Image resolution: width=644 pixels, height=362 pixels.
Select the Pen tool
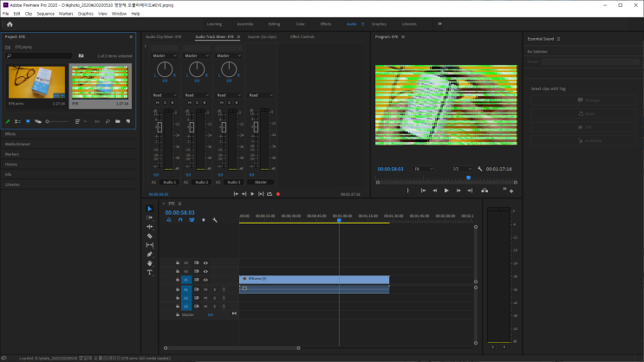pyautogui.click(x=149, y=254)
